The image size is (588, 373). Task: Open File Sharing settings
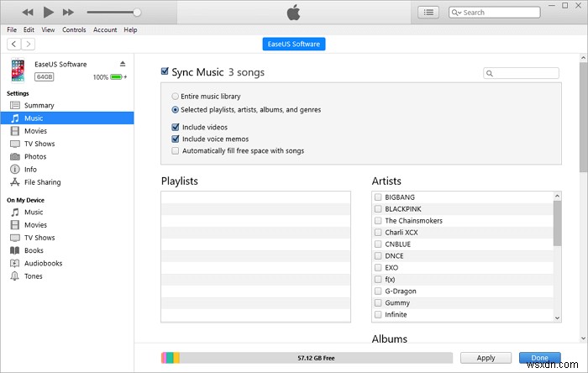67,181
